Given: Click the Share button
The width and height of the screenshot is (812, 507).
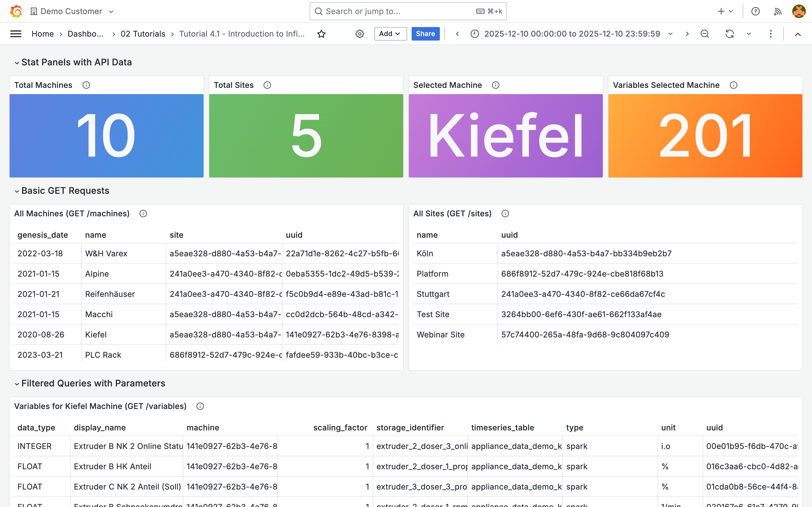Looking at the screenshot, I should click(x=425, y=34).
